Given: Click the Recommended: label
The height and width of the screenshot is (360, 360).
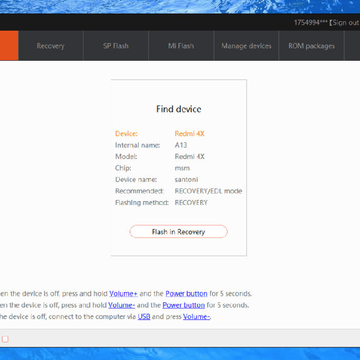Looking at the screenshot, I should (139, 191).
